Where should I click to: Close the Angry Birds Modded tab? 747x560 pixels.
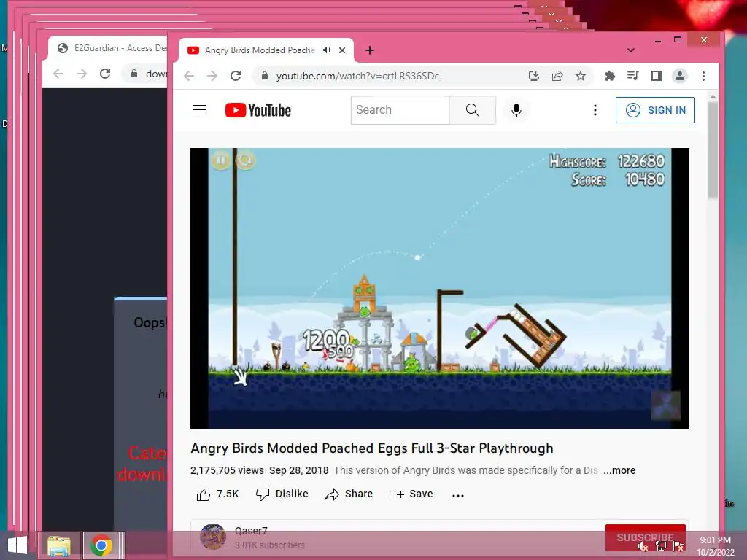tap(342, 50)
